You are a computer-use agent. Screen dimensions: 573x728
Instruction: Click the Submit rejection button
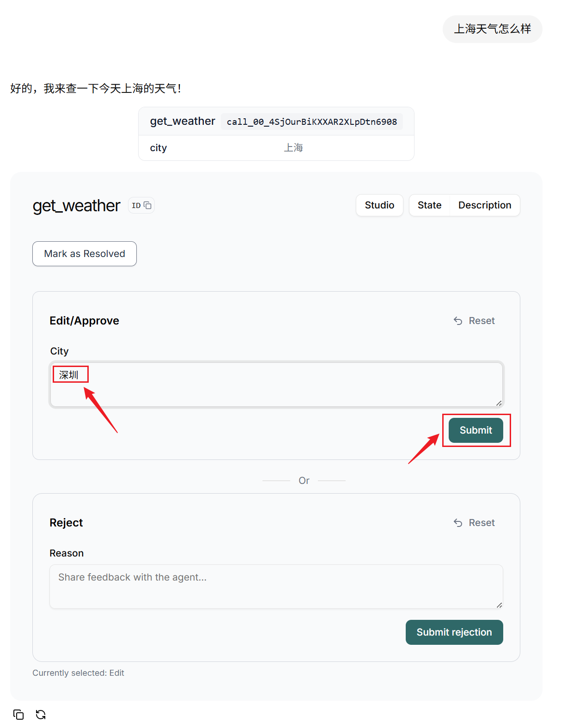454,632
